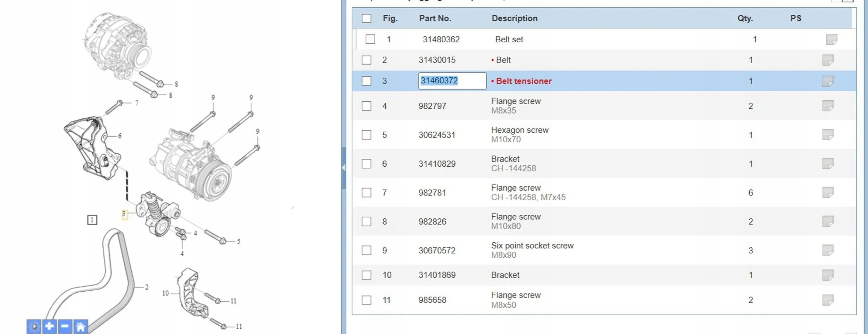Check the box for Bracket 31410829

(x=366, y=164)
